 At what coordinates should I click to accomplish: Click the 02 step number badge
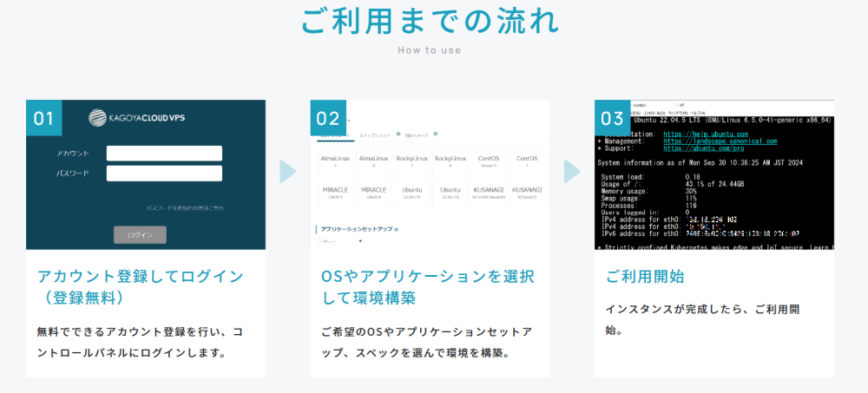(328, 118)
